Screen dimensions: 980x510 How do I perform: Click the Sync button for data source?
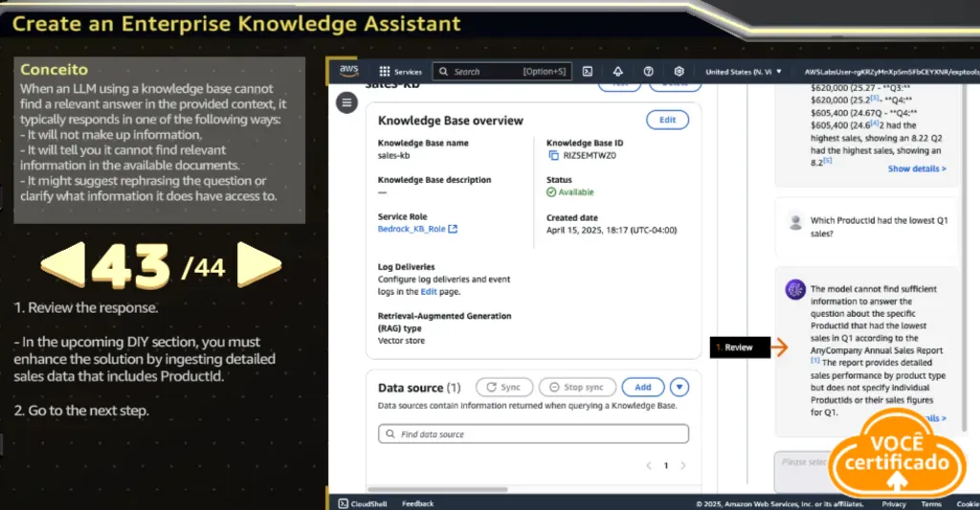(503, 387)
